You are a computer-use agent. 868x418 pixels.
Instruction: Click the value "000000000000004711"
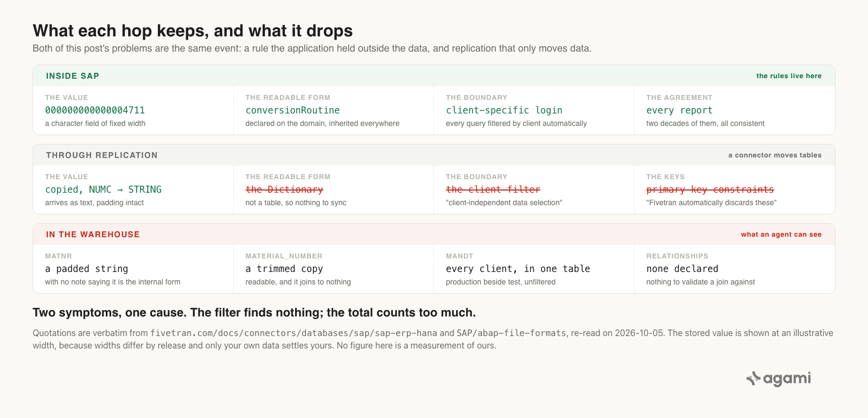point(95,110)
